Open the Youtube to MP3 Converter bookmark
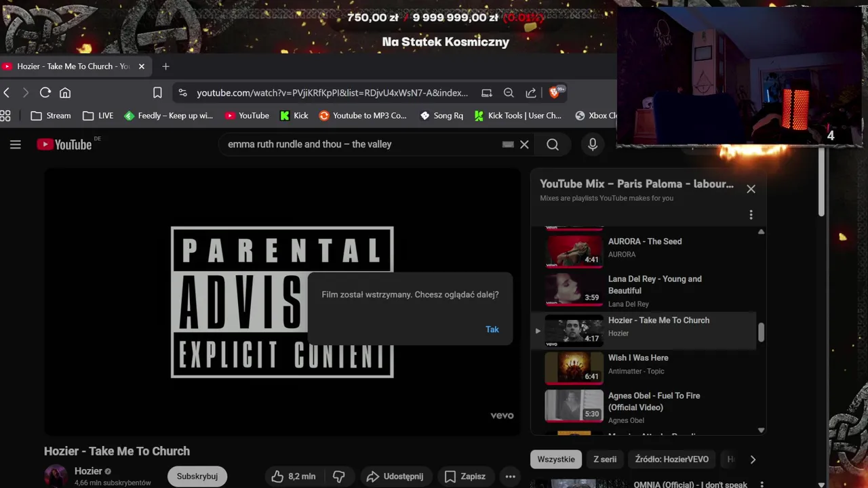The height and width of the screenshot is (488, 868). pos(363,116)
